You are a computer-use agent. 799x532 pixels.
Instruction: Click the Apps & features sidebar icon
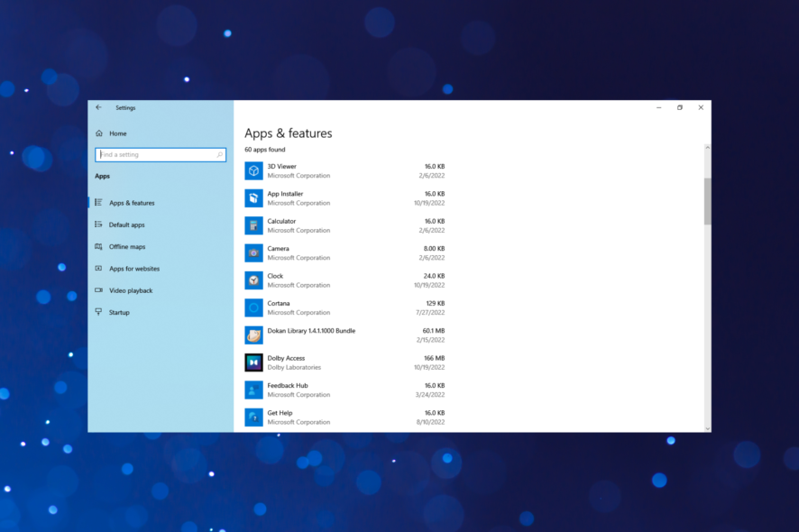98,203
